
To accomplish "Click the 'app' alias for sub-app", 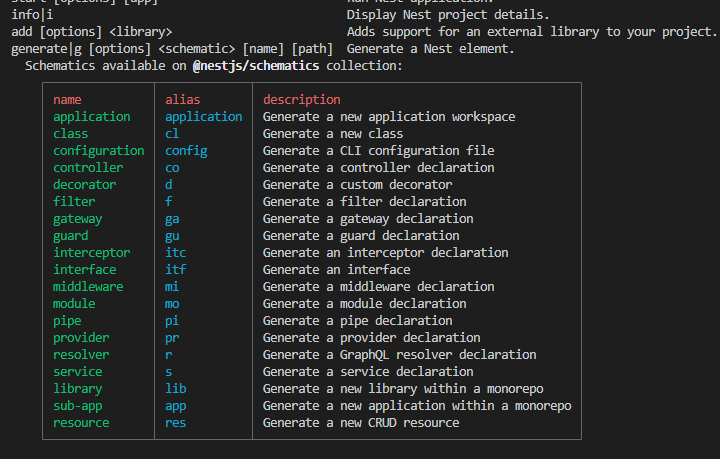I will click(176, 406).
